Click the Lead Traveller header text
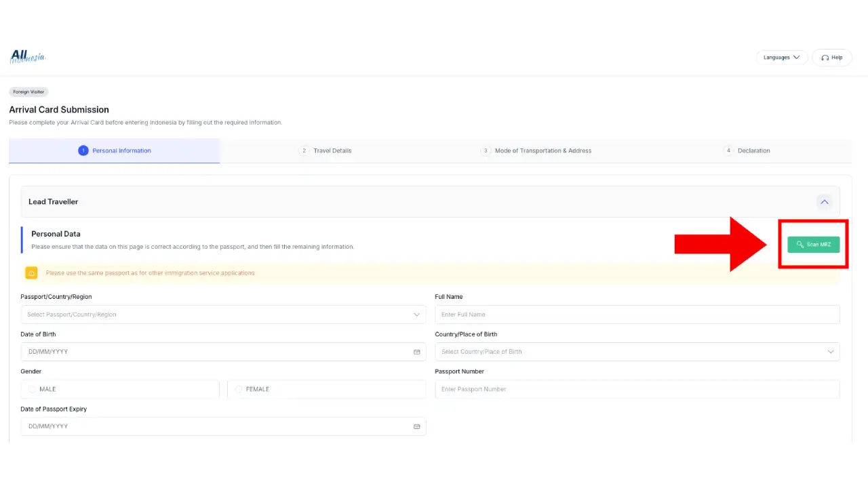The height and width of the screenshot is (488, 868). pos(53,202)
